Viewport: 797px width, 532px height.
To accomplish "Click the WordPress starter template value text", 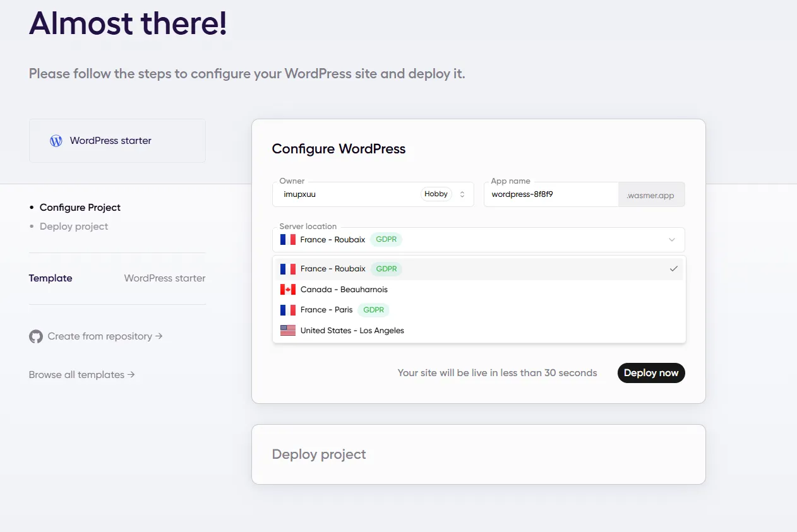I will (x=165, y=278).
